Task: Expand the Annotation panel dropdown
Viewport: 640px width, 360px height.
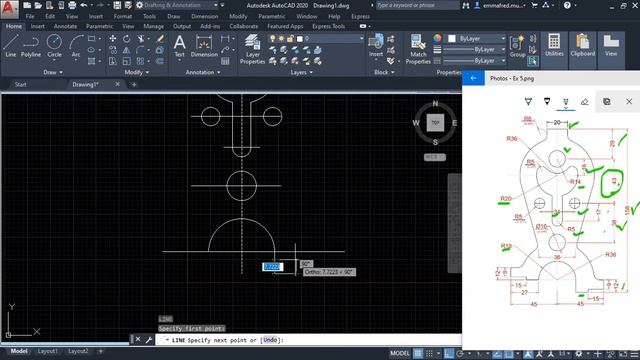Action: 203,72
